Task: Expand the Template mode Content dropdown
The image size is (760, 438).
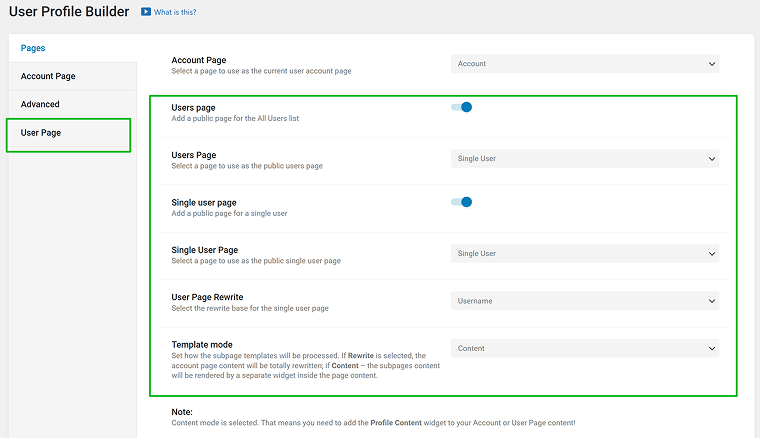Action: [585, 348]
